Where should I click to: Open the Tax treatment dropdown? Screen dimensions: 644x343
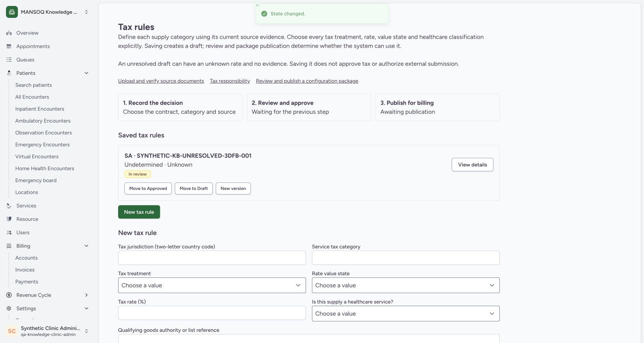tap(212, 285)
